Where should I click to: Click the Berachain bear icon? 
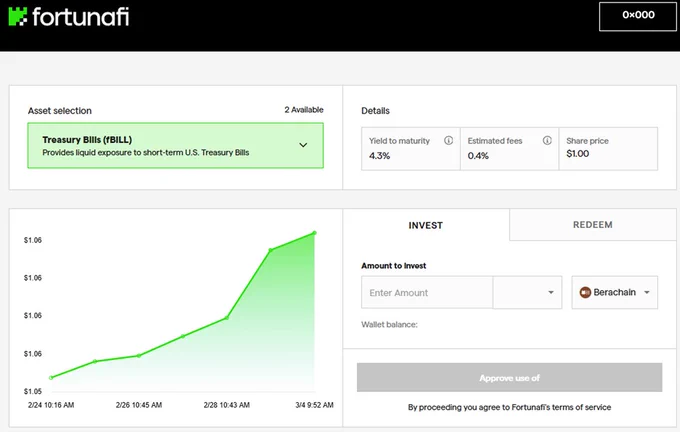585,292
